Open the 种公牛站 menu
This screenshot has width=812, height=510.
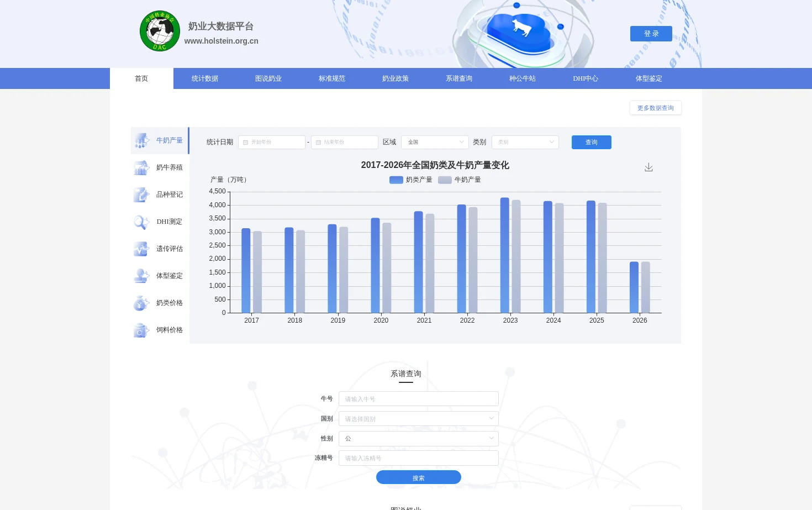click(x=523, y=78)
